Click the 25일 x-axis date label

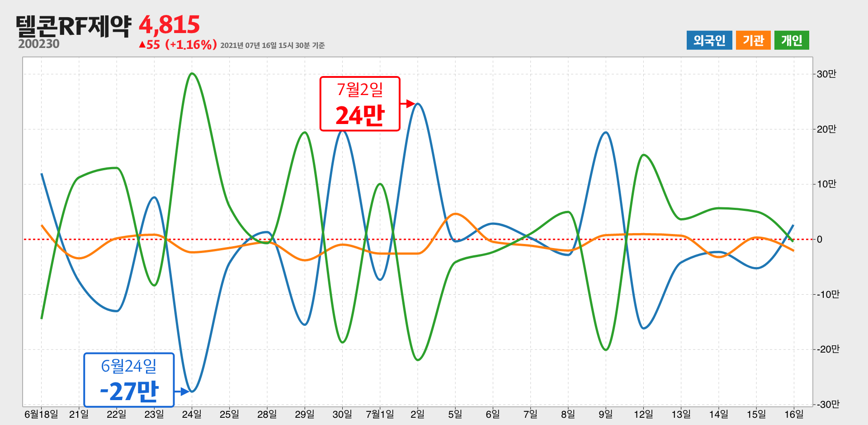click(x=229, y=414)
